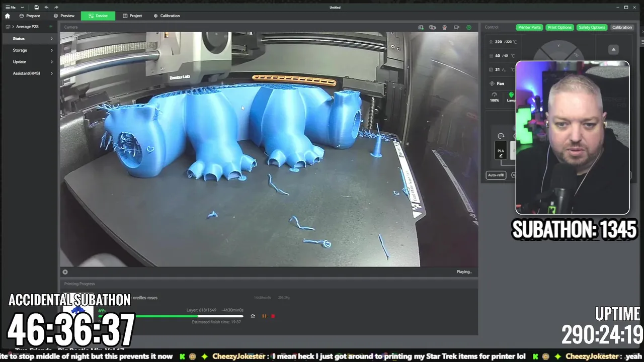Screen dimensions: 644x362
Task: Redo via the forward arrow icon
Action: click(x=56, y=7)
